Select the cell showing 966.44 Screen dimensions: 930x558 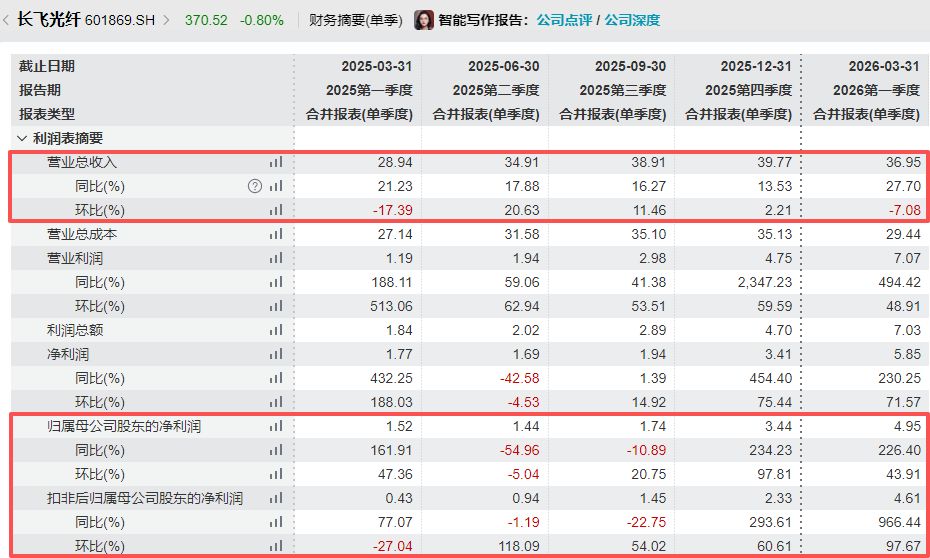(901, 522)
